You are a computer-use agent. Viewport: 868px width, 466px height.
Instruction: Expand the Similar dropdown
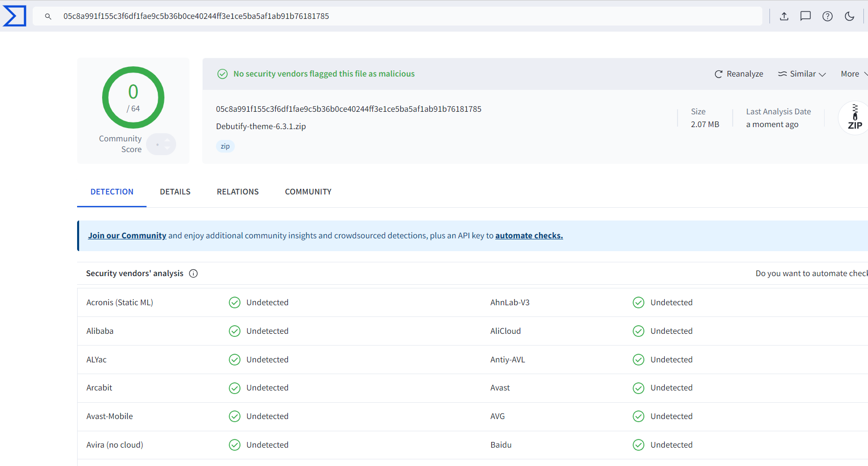[802, 74]
